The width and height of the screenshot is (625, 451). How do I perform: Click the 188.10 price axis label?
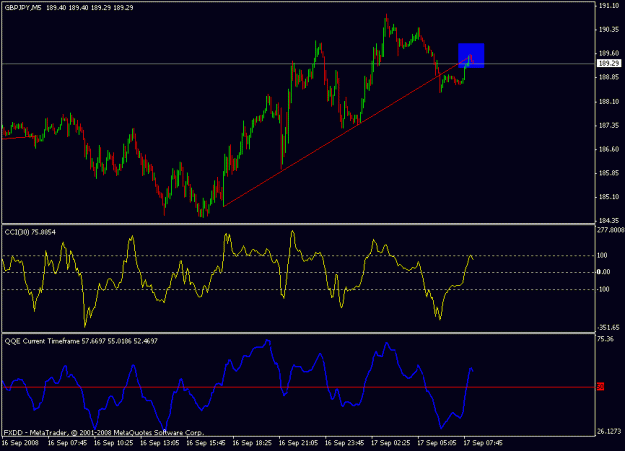point(609,102)
